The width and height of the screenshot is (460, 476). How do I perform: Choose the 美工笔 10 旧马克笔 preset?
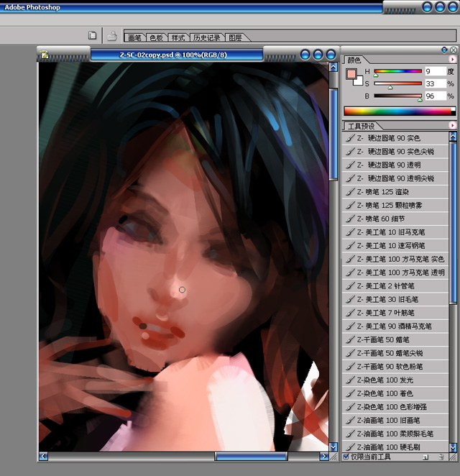(x=395, y=232)
